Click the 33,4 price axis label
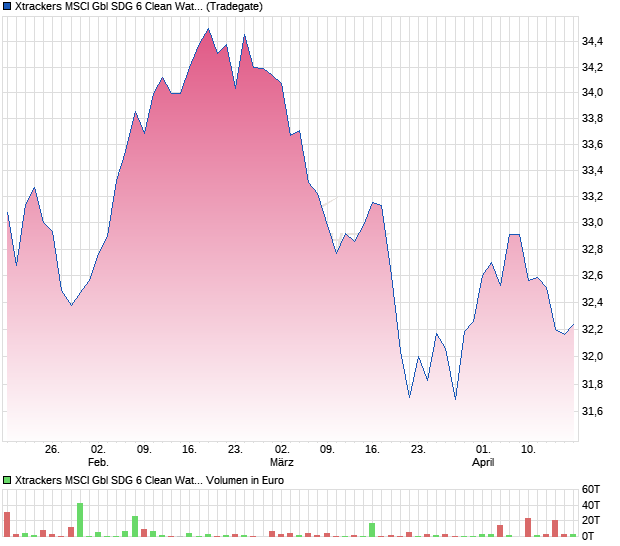The image size is (620, 546). (592, 170)
